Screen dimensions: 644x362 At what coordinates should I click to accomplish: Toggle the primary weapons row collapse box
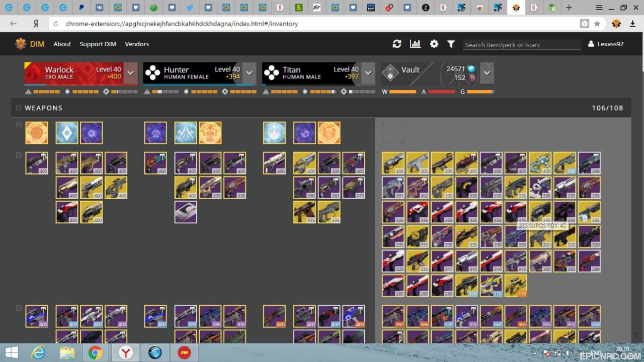[19, 155]
